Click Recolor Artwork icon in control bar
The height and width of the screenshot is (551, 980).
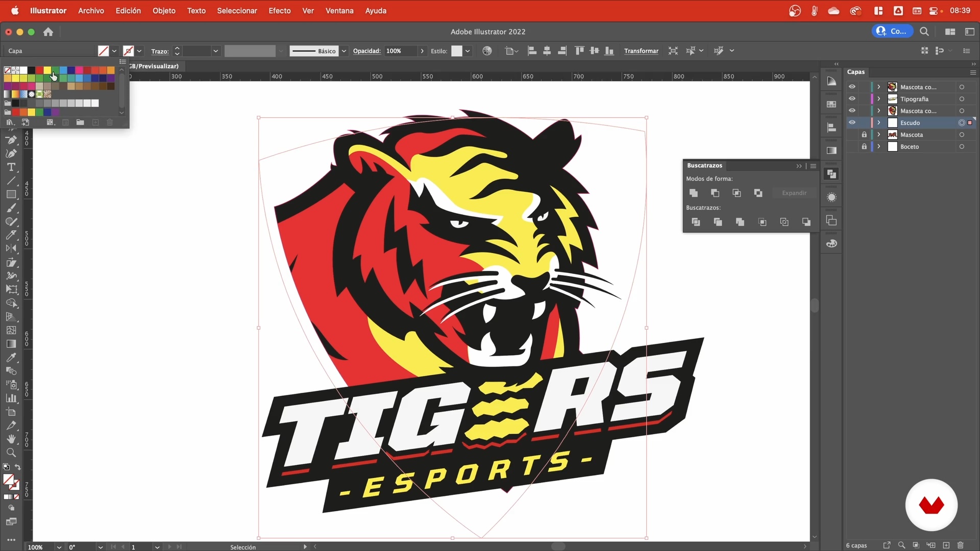487,51
